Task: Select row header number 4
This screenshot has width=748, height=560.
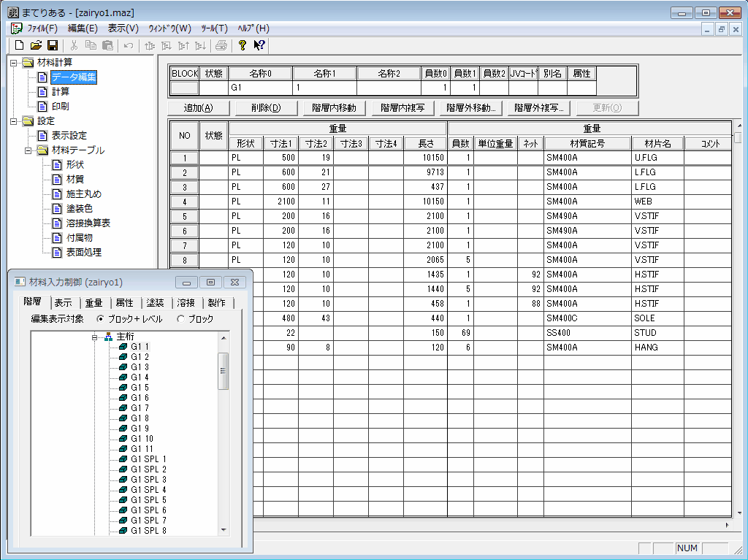Action: 184,202
